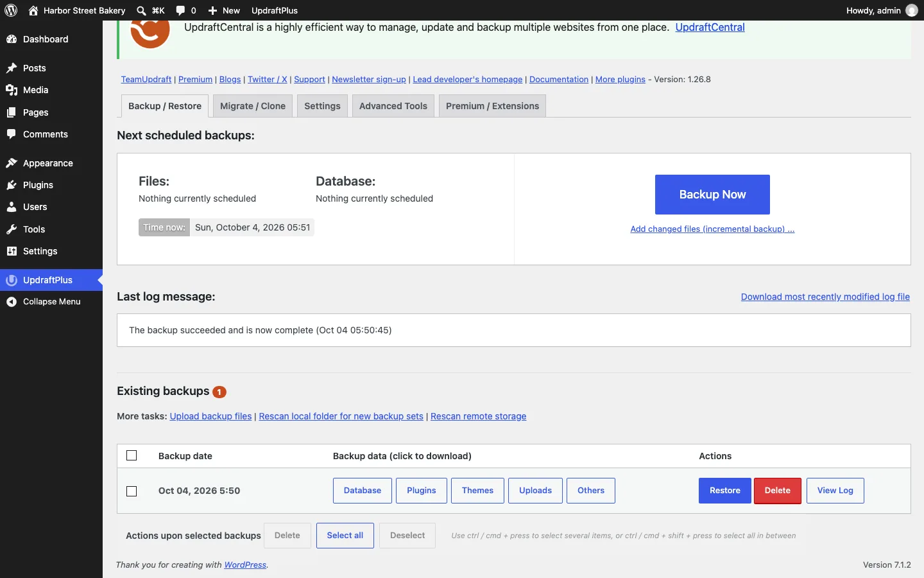Download the Database backup data
Image resolution: width=924 pixels, height=578 pixels.
(x=363, y=491)
